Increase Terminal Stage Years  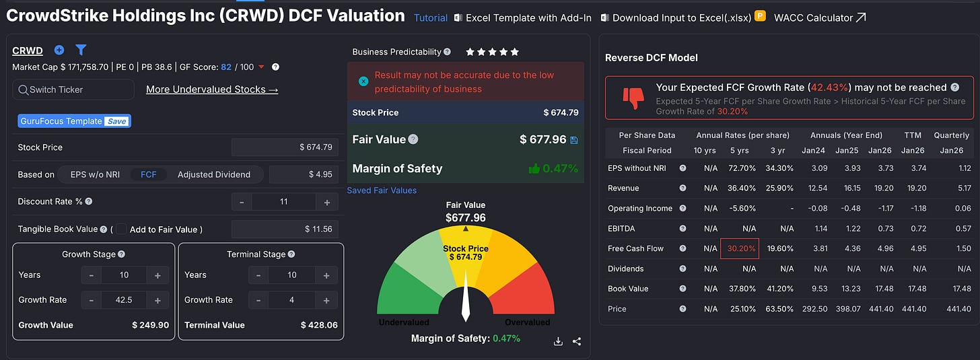326,275
